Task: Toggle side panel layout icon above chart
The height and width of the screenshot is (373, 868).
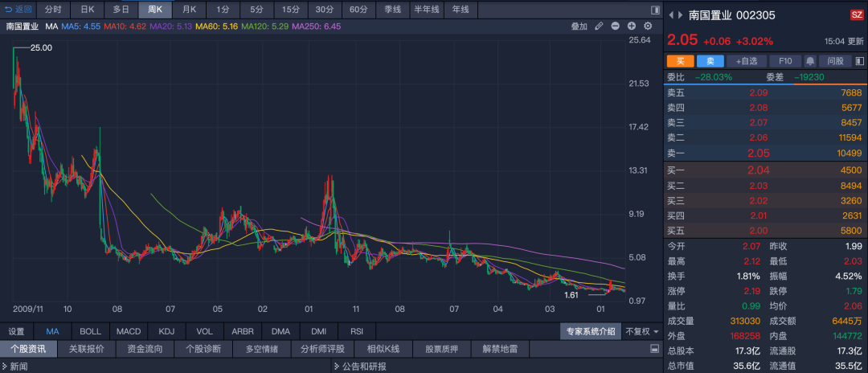Action: tap(655, 10)
